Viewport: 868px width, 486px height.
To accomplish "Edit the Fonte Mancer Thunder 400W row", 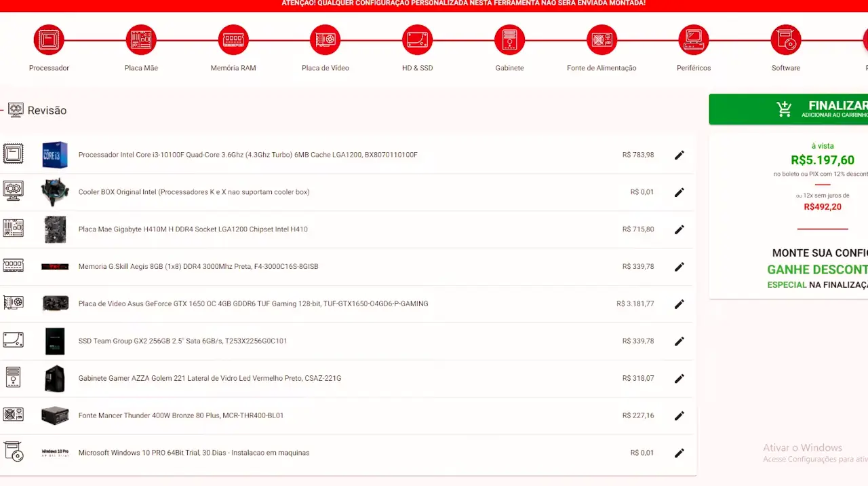I will click(x=679, y=415).
